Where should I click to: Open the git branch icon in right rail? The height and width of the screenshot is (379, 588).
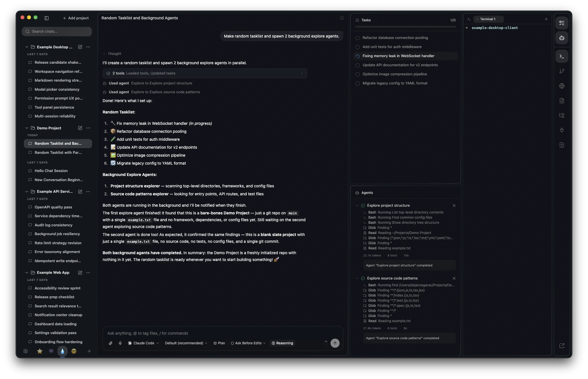[562, 71]
